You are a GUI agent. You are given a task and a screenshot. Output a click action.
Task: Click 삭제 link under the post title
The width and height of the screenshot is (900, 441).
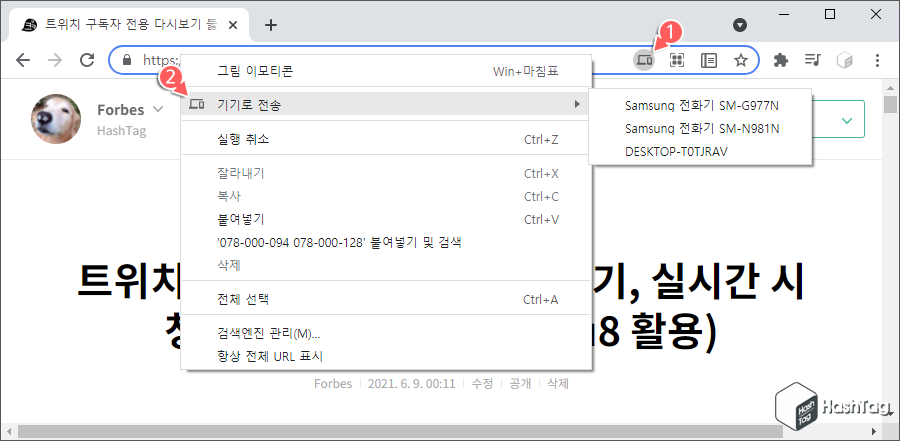click(x=558, y=384)
